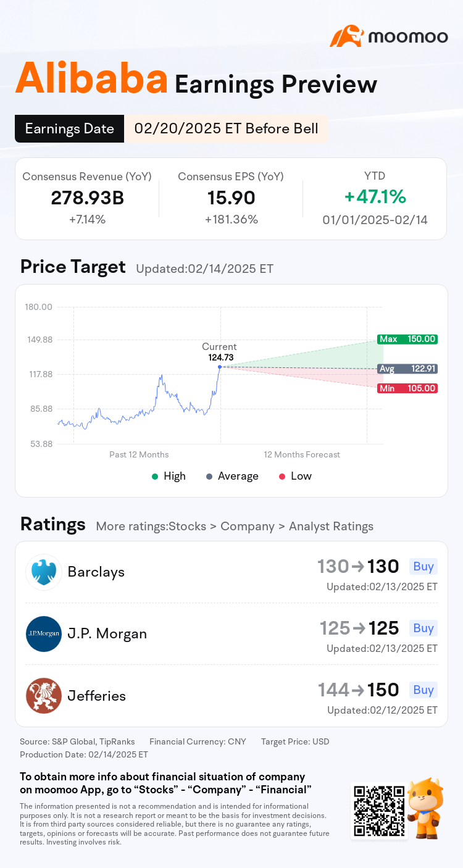
Task: Select the Consensus Revenue 278.93B figure
Action: (87, 198)
